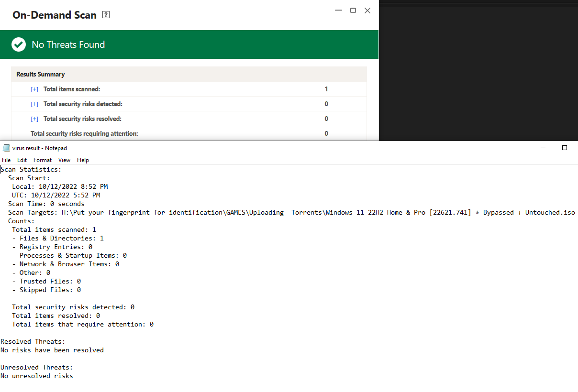This screenshot has width=578, height=392.
Task: Click the green checkmark status icon
Action: (x=19, y=44)
